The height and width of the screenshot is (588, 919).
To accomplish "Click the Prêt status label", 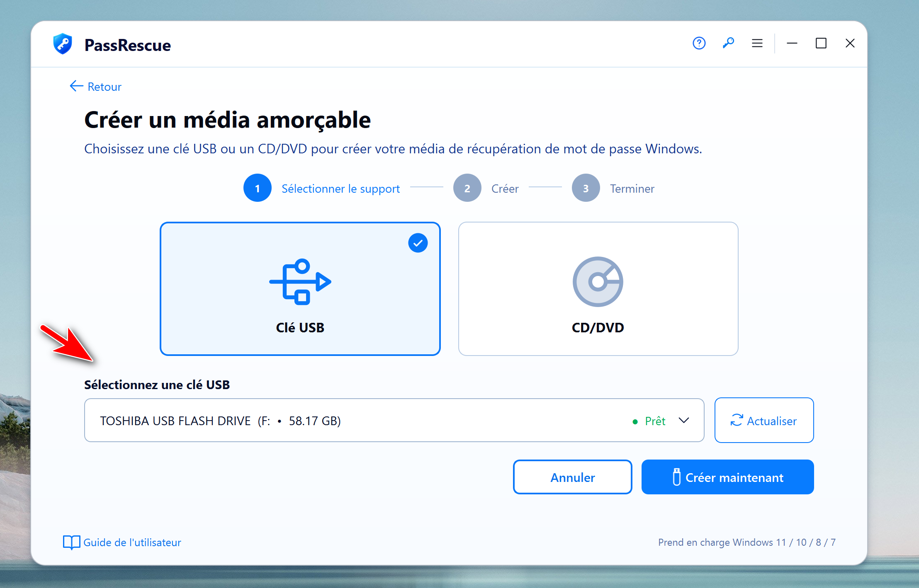I will coord(655,421).
